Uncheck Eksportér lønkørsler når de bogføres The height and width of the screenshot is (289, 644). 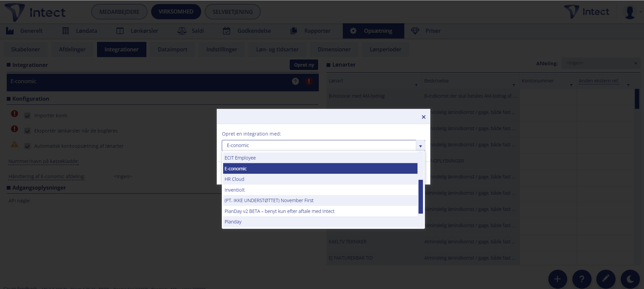(28, 131)
